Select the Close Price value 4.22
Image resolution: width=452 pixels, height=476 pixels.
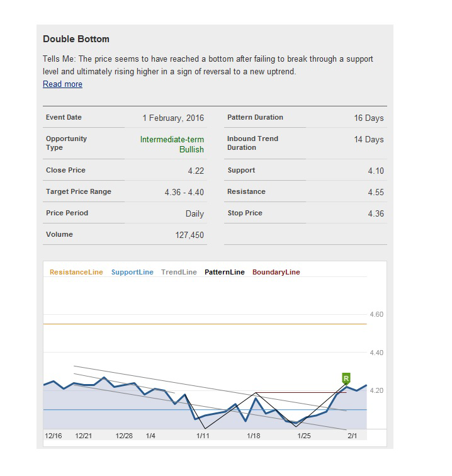tap(195, 171)
